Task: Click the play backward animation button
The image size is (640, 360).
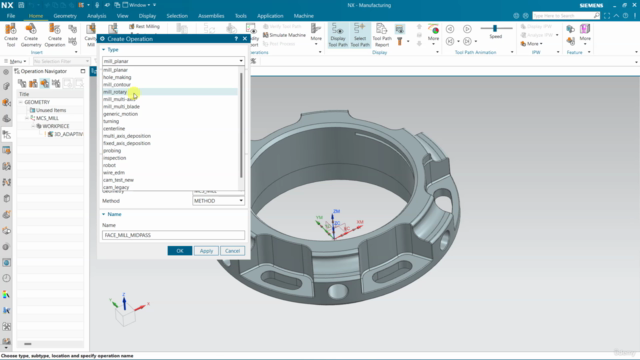Action: 450,29
